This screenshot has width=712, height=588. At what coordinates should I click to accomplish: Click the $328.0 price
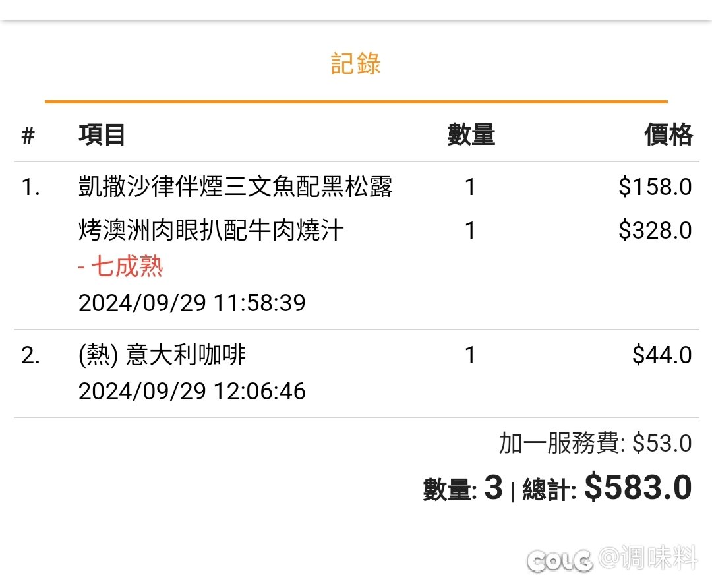pos(655,230)
